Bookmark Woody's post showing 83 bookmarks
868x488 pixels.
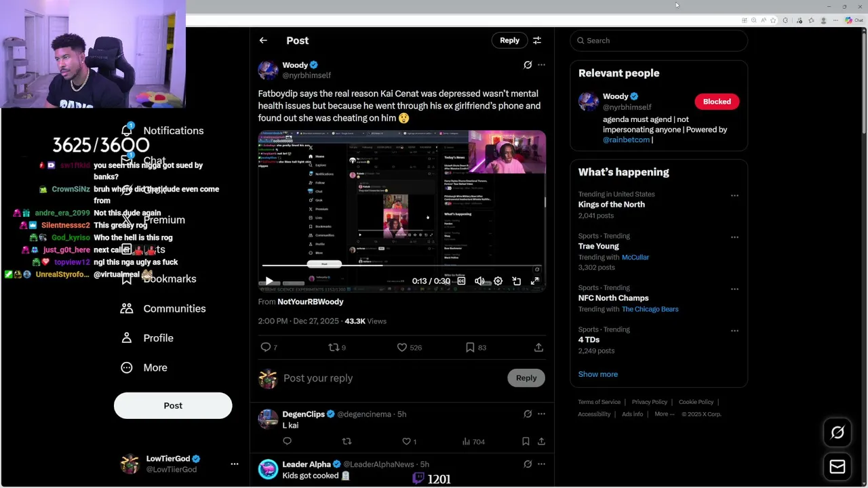pos(470,347)
